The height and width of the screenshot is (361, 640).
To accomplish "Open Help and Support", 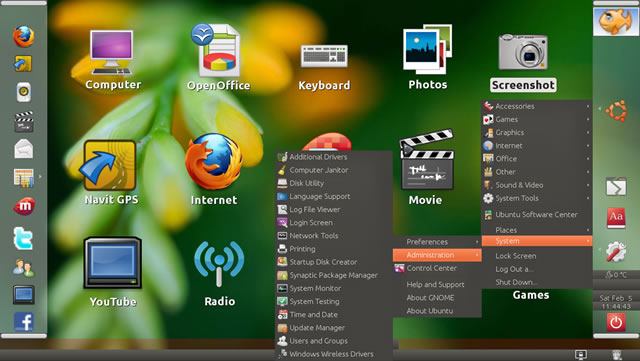I will pos(437,284).
